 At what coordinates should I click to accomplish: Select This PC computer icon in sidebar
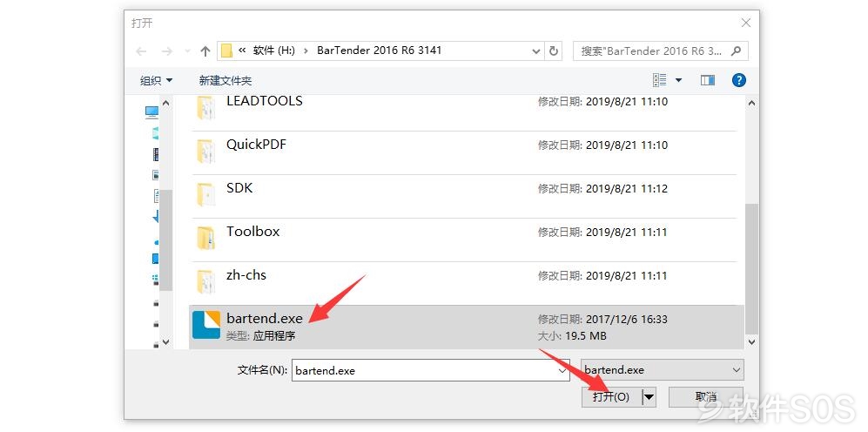(151, 112)
